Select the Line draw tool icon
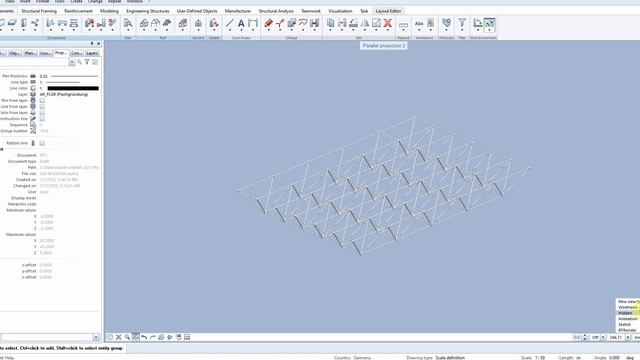The image size is (640, 360). pos(230,23)
